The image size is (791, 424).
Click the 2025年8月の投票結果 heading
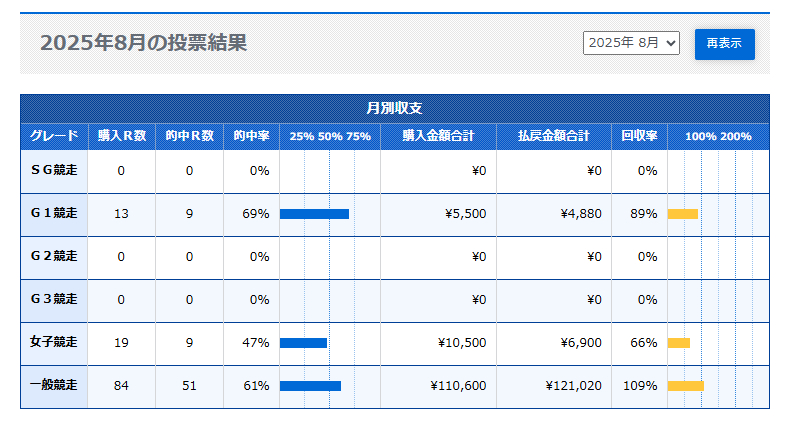click(143, 43)
